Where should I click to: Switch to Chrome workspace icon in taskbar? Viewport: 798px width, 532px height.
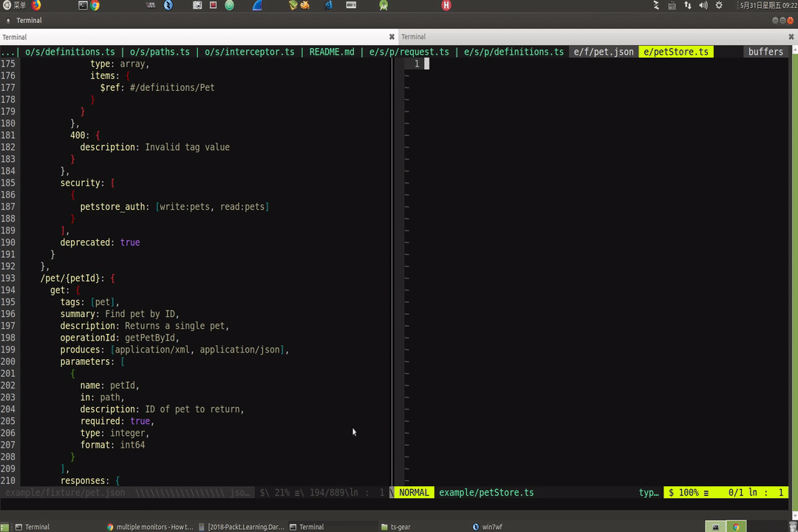(x=736, y=527)
